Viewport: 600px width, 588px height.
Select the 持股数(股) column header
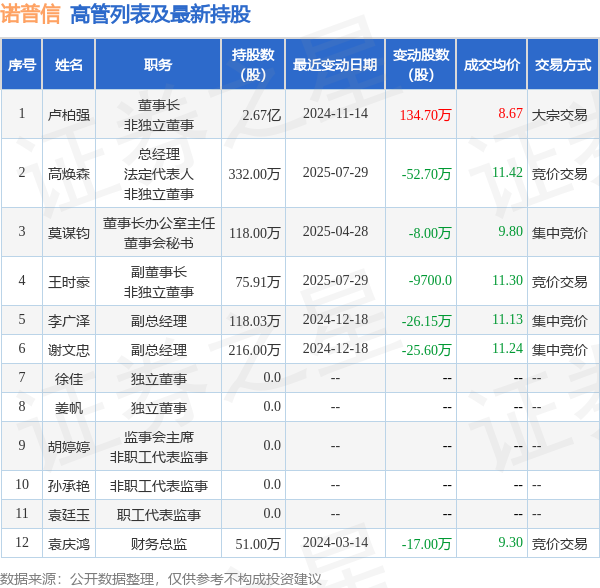click(x=253, y=65)
